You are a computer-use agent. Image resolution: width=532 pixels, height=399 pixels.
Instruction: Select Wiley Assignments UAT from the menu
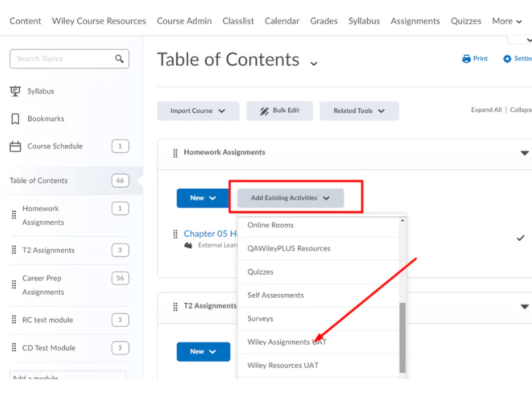click(x=286, y=341)
